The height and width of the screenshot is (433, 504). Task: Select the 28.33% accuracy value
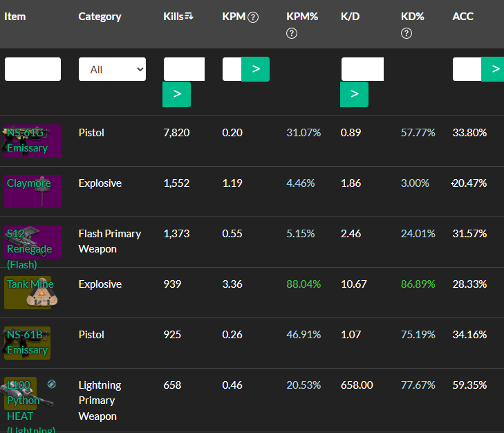(469, 284)
